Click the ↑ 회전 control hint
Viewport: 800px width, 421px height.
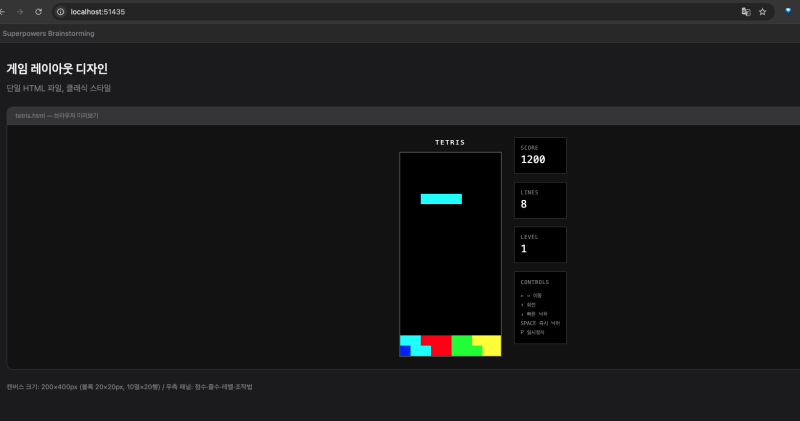(528, 305)
